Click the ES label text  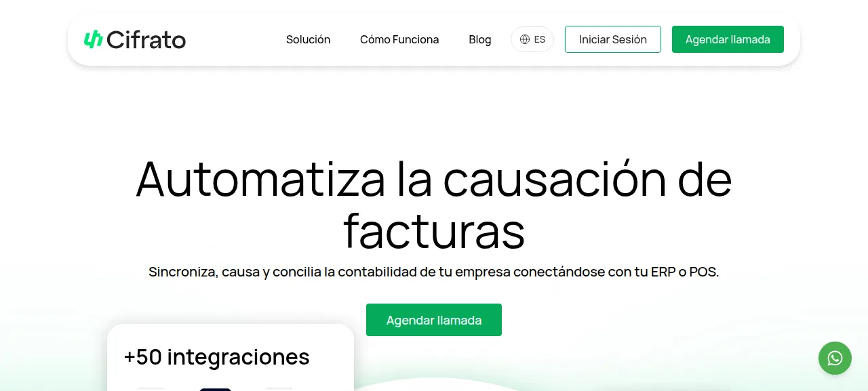click(540, 39)
